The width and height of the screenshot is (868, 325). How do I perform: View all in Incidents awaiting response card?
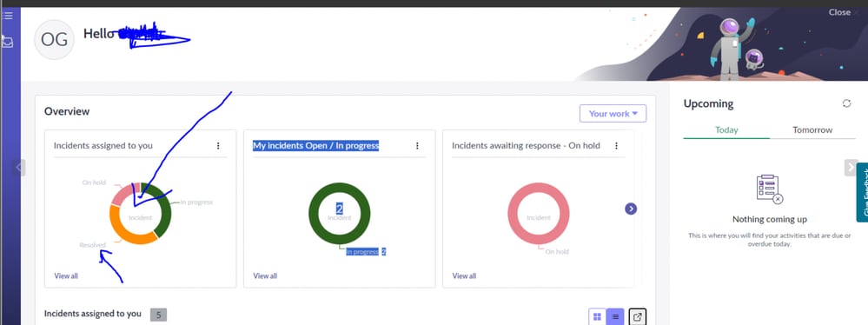click(x=464, y=275)
